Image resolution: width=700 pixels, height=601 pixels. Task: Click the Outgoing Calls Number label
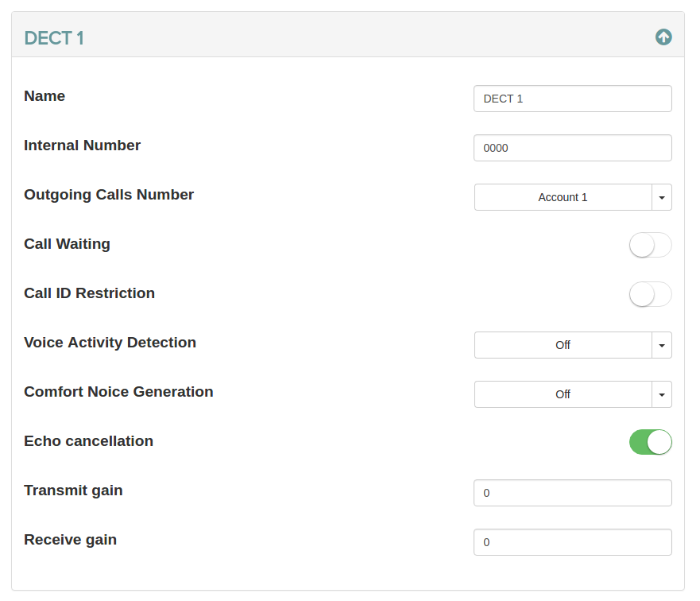[109, 195]
